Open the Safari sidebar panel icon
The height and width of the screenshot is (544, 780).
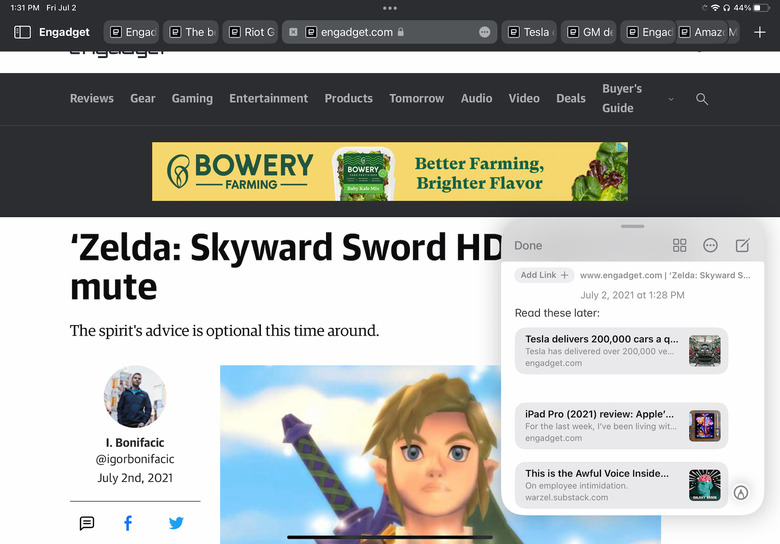22,32
